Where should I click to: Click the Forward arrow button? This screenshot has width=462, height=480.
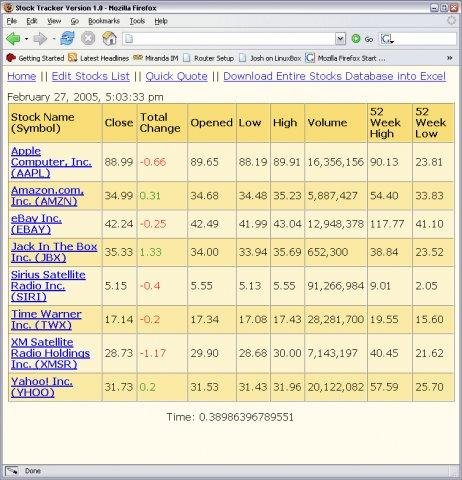40,39
